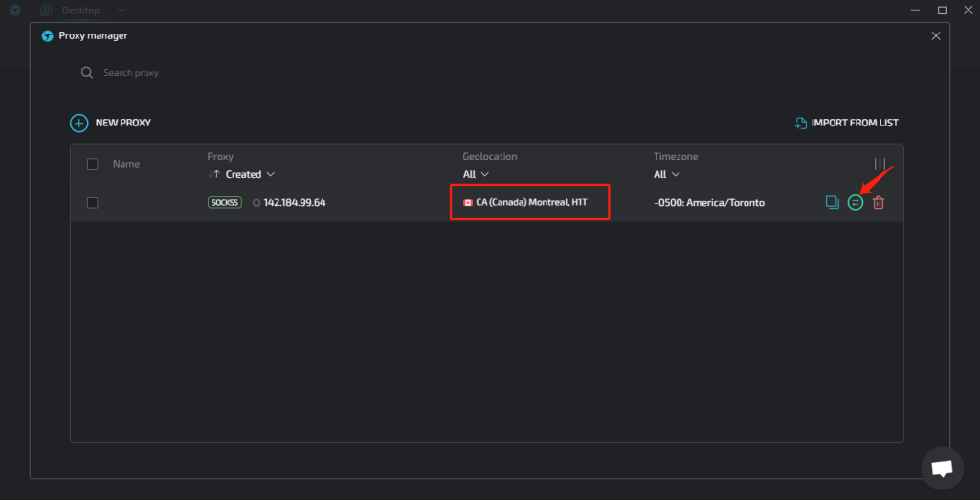Click the green proxy check icon
Image resolution: width=980 pixels, height=500 pixels.
[x=856, y=202]
